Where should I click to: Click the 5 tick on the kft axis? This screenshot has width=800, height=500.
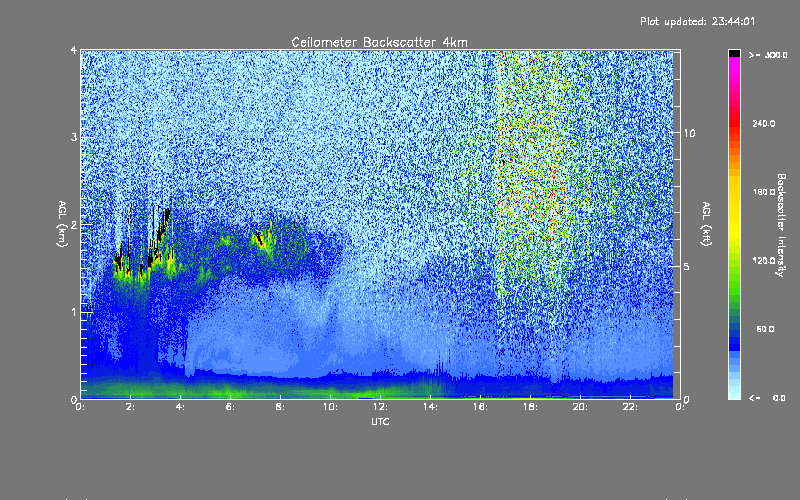[x=686, y=266]
